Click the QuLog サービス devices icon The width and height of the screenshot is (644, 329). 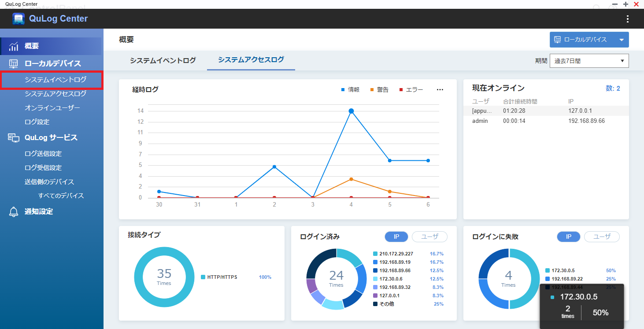pyautogui.click(x=14, y=138)
